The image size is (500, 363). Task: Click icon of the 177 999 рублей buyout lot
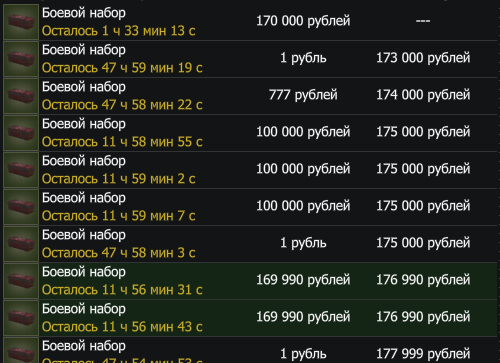[21, 350]
